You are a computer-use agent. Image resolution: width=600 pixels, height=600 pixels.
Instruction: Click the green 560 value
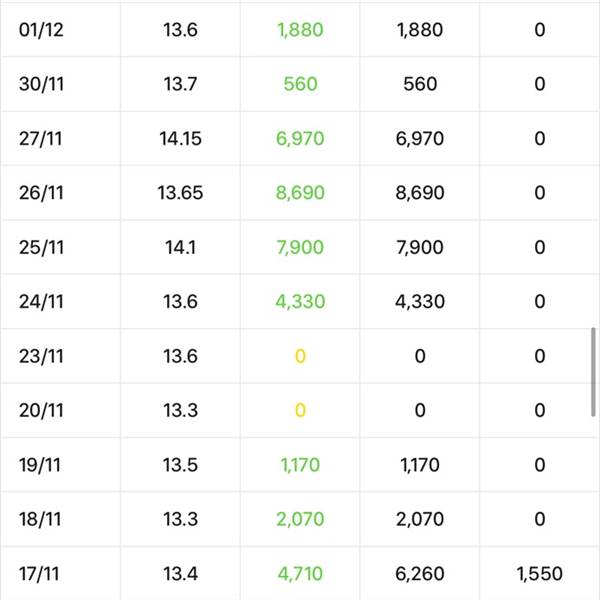coord(300,84)
